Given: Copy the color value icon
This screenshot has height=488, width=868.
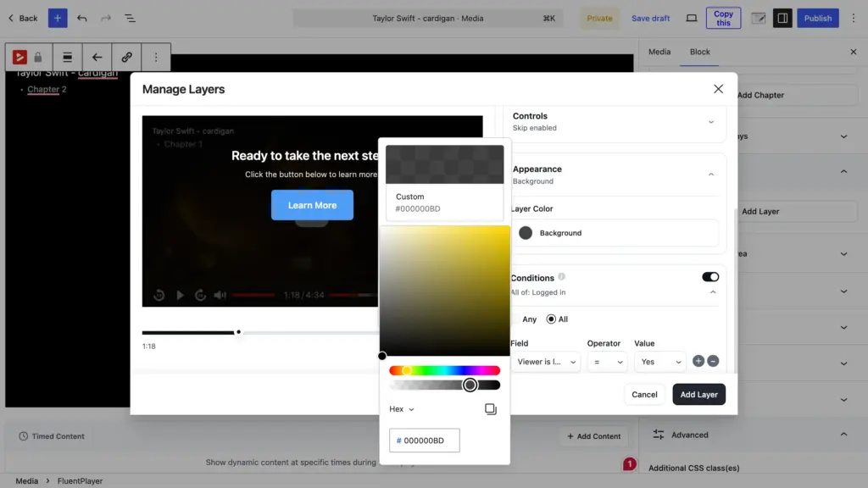Looking at the screenshot, I should 491,409.
